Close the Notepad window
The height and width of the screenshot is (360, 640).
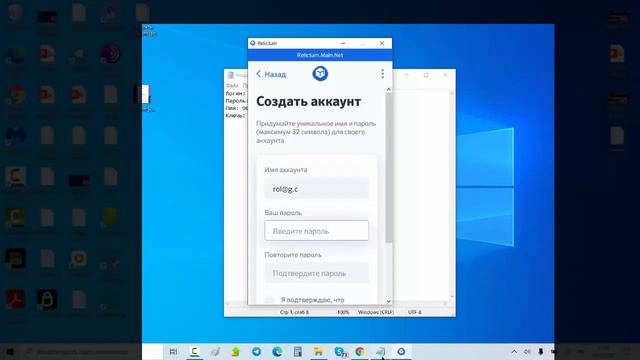(446, 75)
